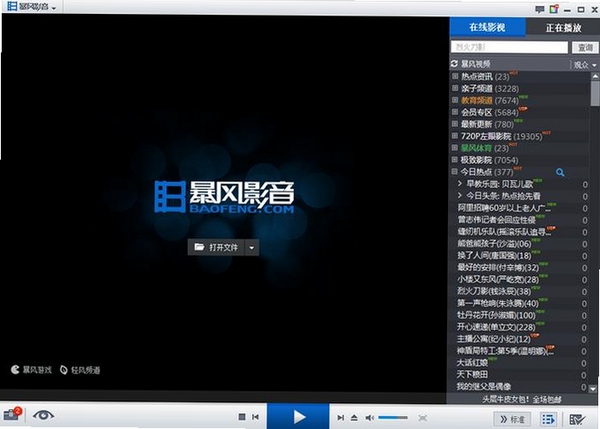
Task: Expand the 今日头条: 热点抢先看 item
Action: point(460,196)
